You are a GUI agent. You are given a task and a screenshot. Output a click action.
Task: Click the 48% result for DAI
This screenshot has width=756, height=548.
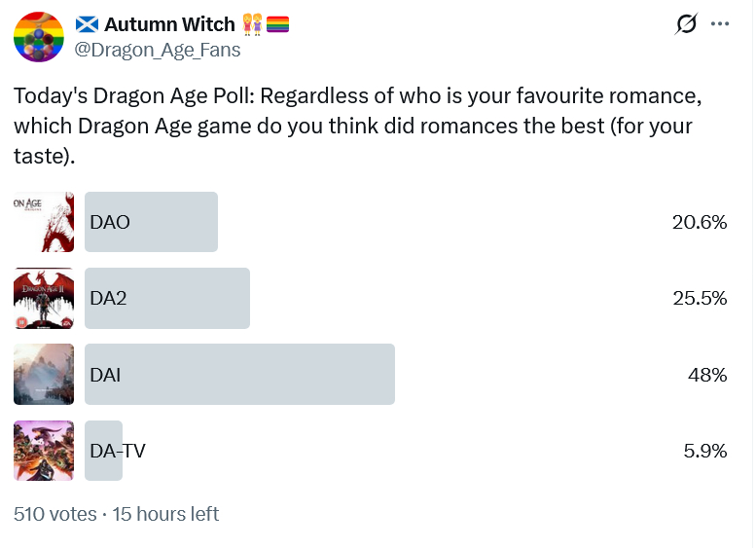click(707, 374)
